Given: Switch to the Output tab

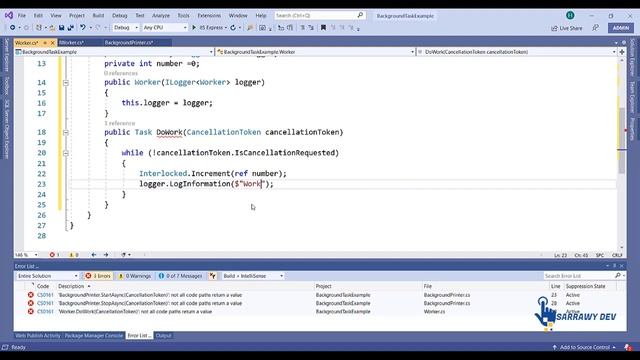Looking at the screenshot, I should coord(163,336).
